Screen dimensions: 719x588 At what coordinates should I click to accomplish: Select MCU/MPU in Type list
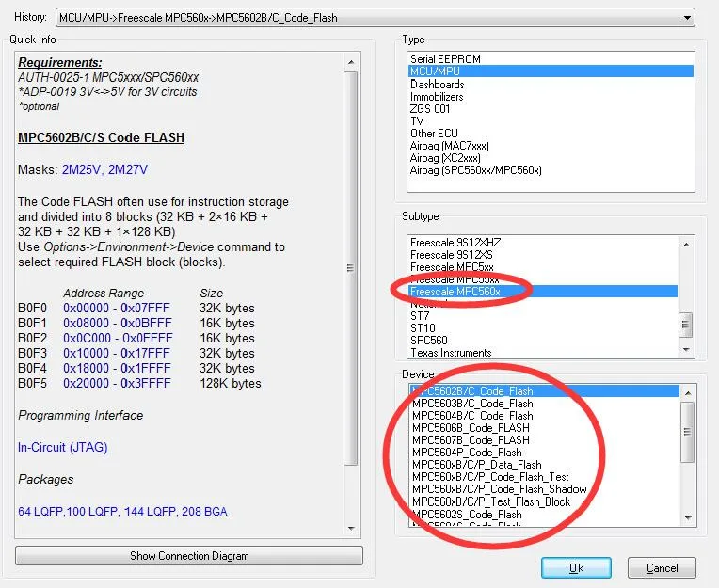click(x=551, y=72)
